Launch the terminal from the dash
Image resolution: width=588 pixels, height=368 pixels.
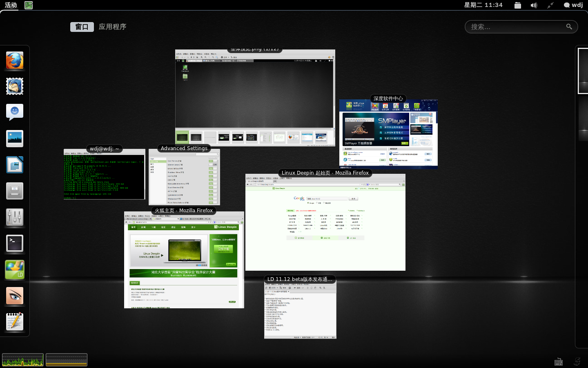click(x=15, y=243)
